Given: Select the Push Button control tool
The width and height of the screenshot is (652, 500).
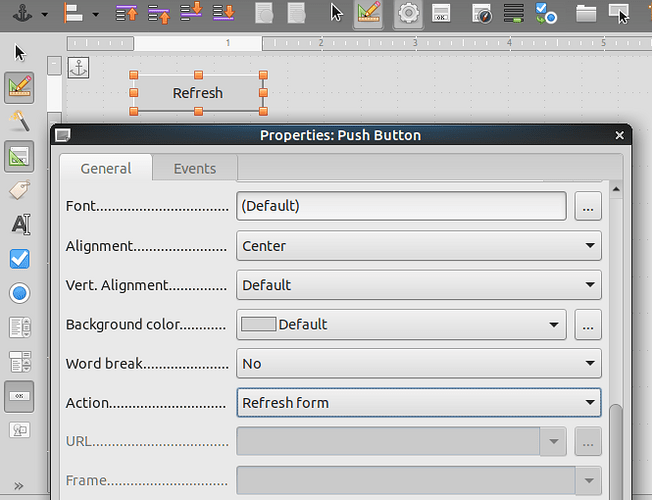Looking at the screenshot, I should (x=19, y=396).
